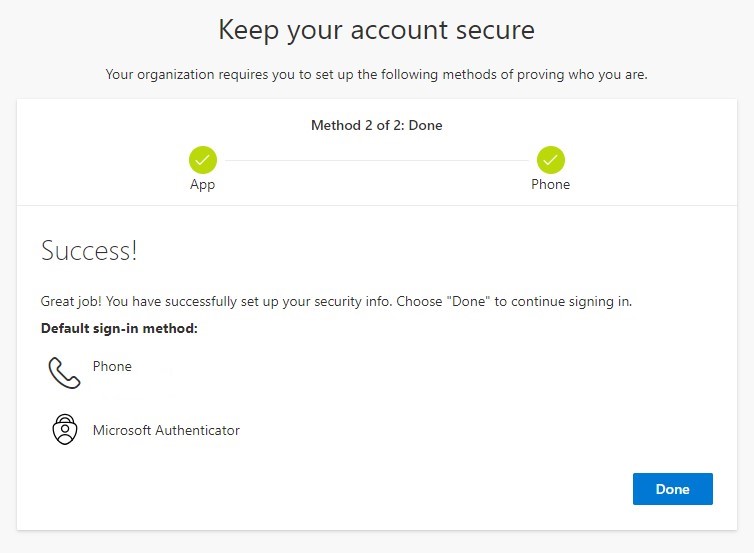
Task: Click the organization requirement subtitle text
Action: [377, 75]
